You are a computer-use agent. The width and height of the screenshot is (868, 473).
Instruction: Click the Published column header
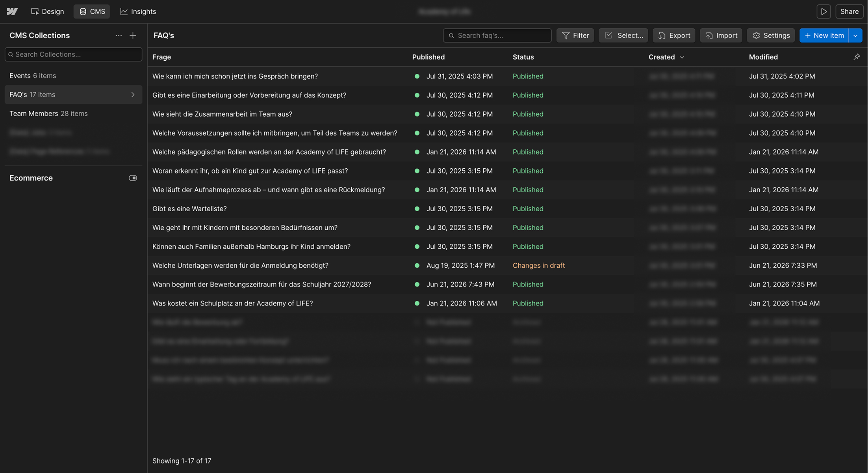pyautogui.click(x=428, y=57)
